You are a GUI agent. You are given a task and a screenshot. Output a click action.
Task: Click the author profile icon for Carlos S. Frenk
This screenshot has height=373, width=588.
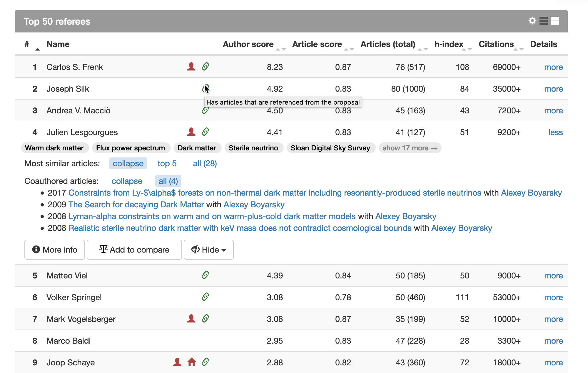tap(192, 67)
